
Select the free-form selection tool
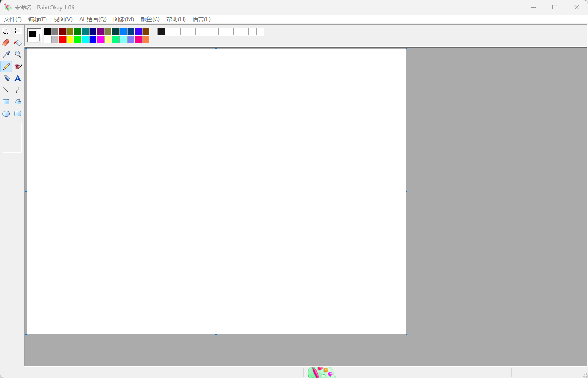[x=6, y=31]
